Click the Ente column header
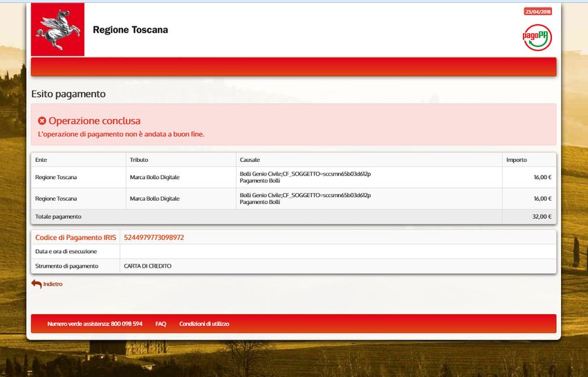This screenshot has height=377, width=588. [41, 160]
